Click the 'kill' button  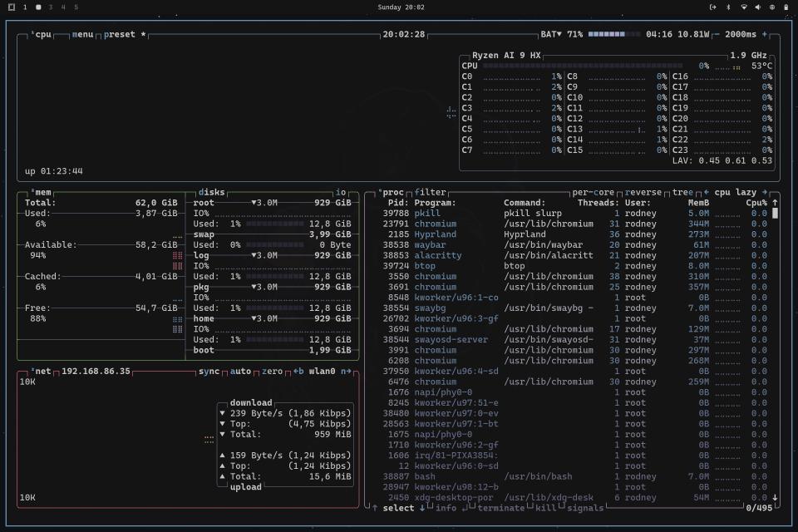[x=545, y=508]
